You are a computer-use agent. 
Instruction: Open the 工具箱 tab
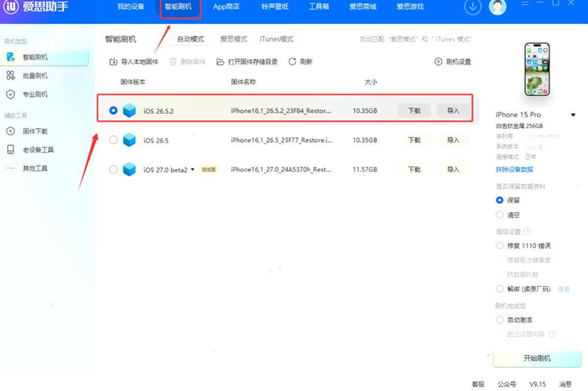point(319,7)
